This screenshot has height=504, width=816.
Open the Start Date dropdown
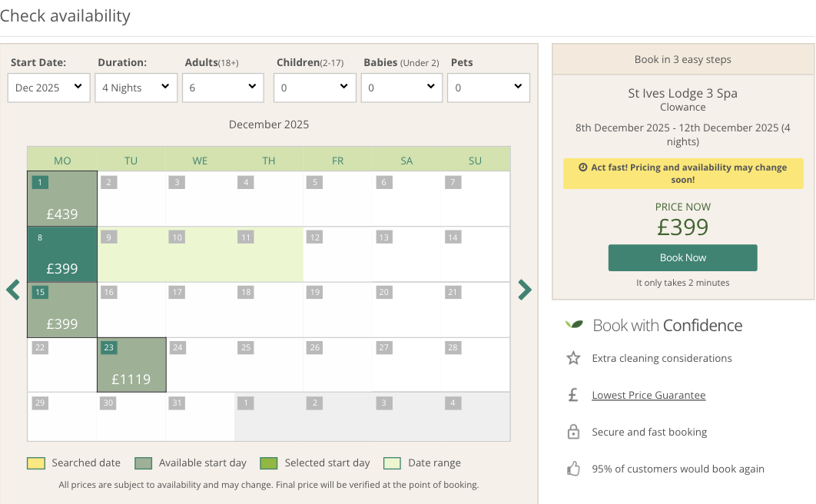tap(49, 88)
